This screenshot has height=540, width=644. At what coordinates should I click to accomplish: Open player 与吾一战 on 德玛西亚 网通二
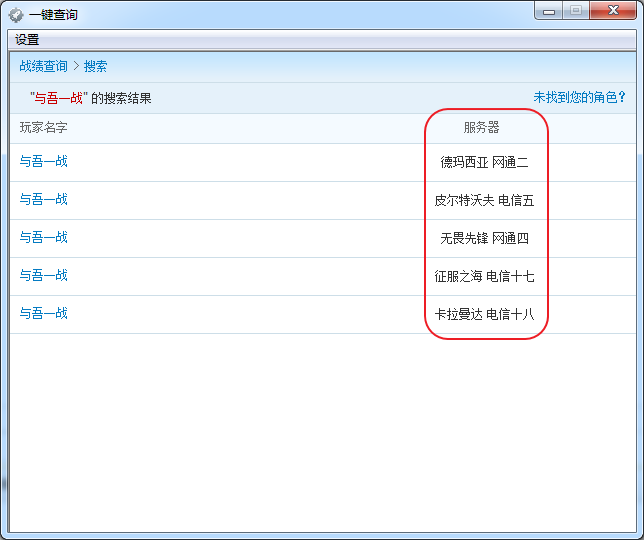(x=44, y=161)
